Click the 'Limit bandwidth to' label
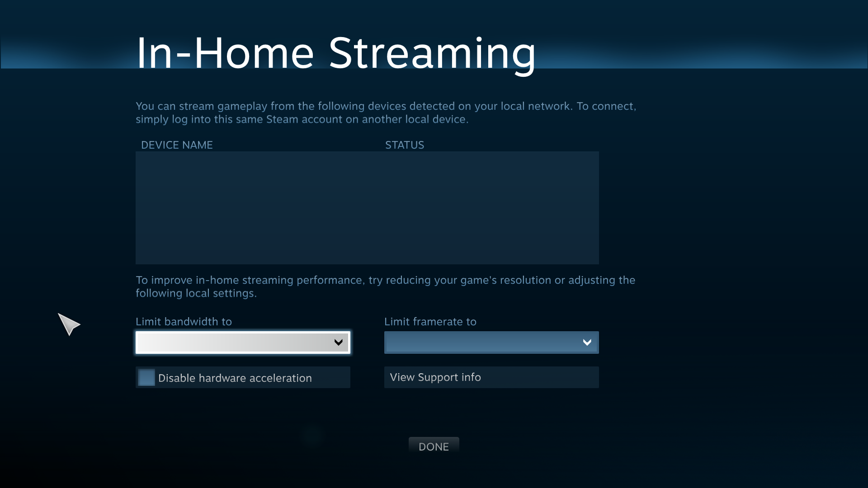868x488 pixels. coord(184,322)
